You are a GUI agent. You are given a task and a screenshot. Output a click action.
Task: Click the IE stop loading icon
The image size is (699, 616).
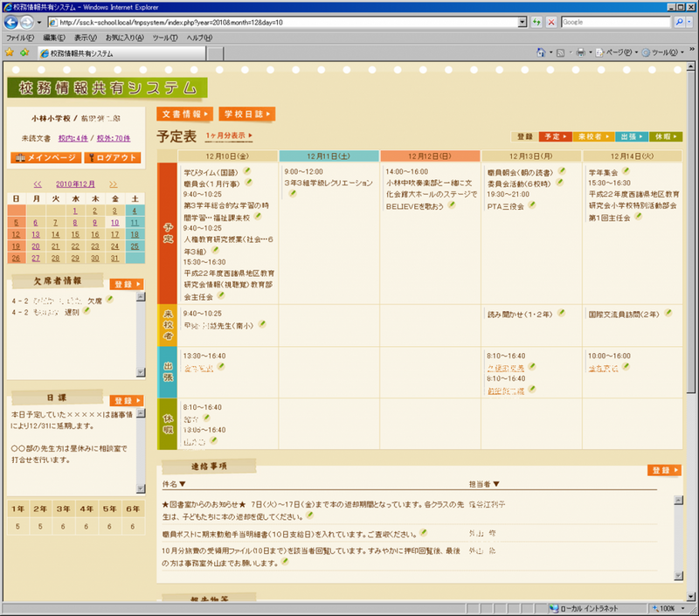[x=551, y=22]
